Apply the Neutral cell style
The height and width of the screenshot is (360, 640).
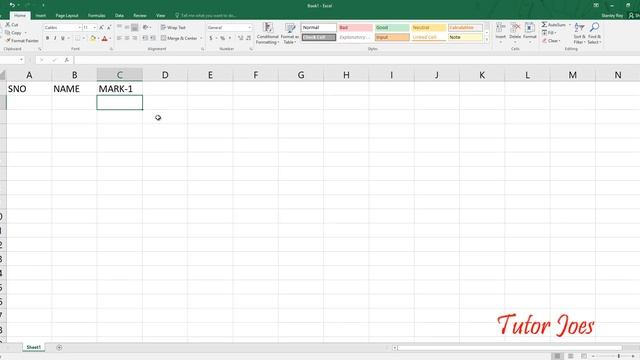click(429, 27)
